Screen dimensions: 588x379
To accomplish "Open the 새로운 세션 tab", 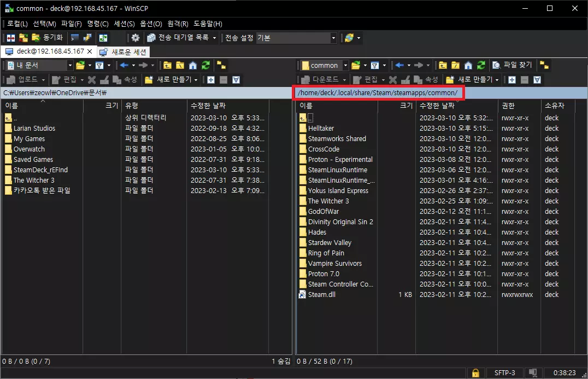I will pyautogui.click(x=123, y=52).
